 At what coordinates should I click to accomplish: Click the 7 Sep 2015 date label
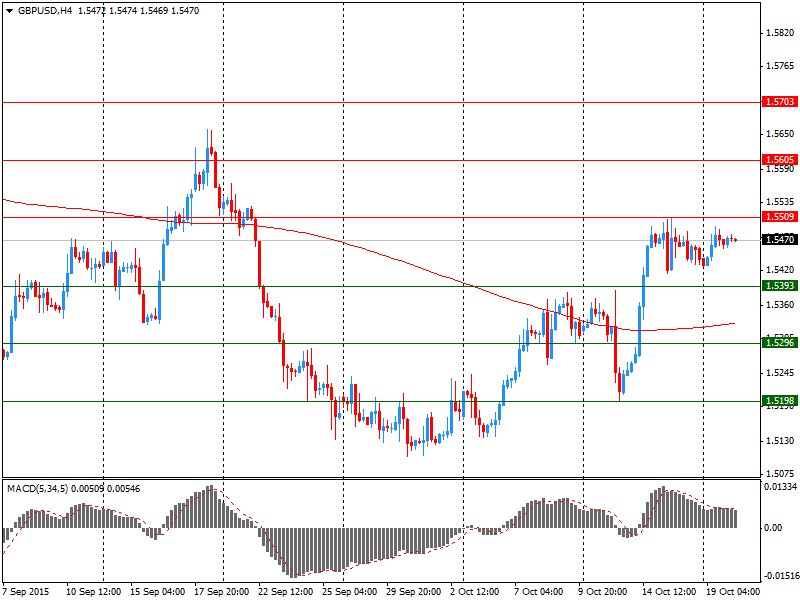pos(26,592)
